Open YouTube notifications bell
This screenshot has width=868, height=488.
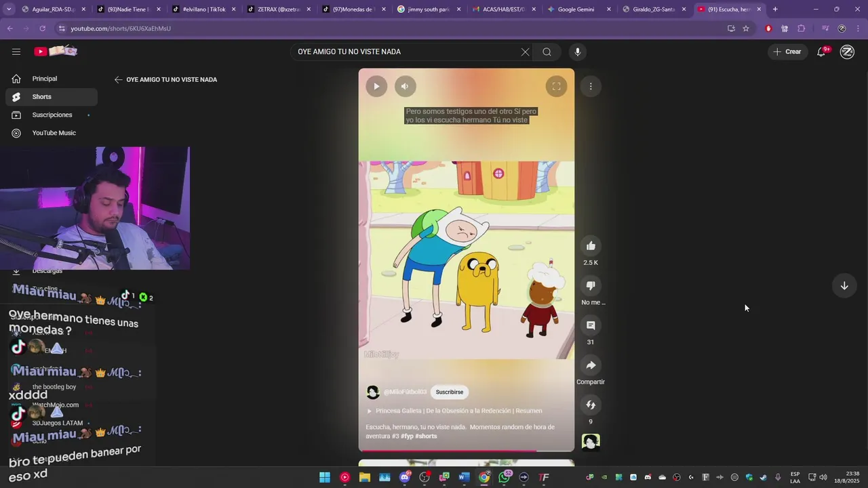821,52
